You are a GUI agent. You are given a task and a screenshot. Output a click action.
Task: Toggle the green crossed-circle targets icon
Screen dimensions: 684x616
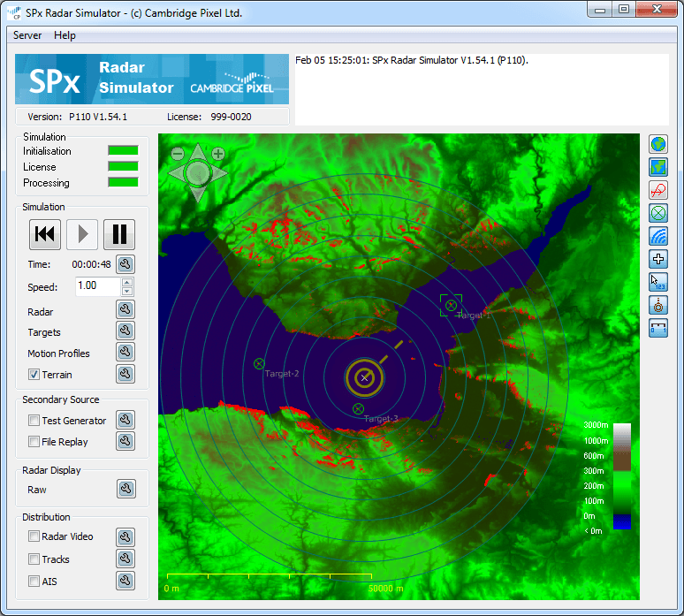coord(657,213)
